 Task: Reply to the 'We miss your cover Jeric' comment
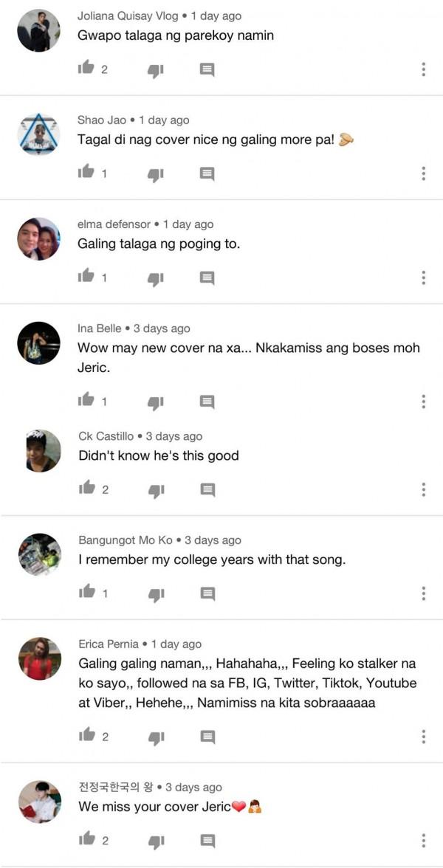pos(207,840)
